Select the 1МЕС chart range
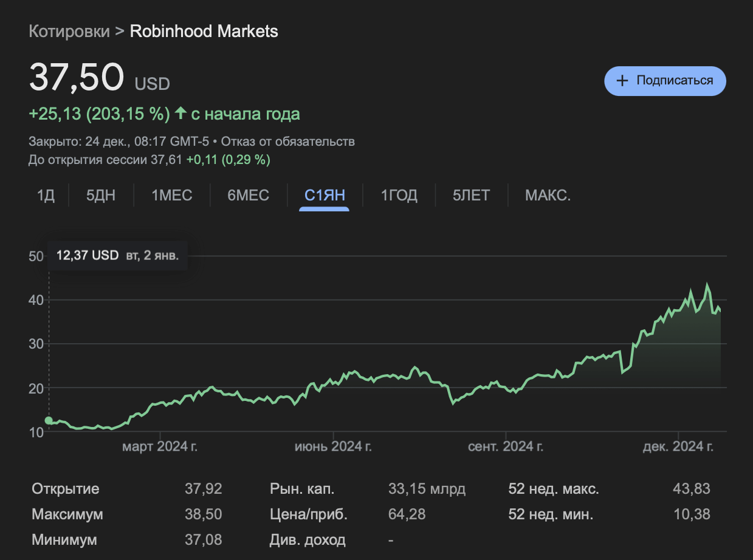The width and height of the screenshot is (753, 560). tap(172, 196)
